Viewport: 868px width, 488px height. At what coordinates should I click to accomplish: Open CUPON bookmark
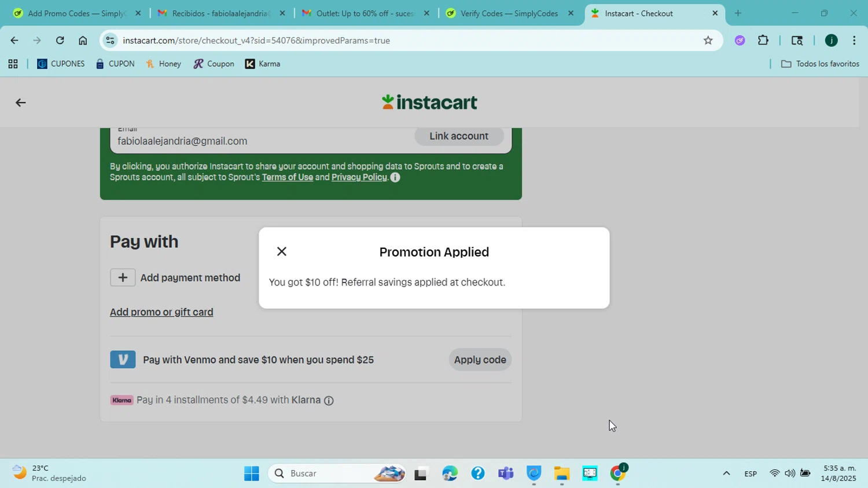115,64
